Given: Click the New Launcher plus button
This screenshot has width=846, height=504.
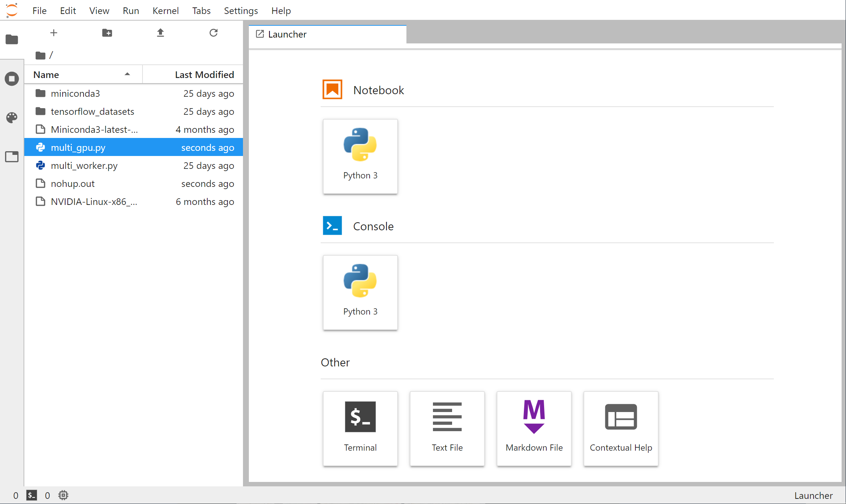Looking at the screenshot, I should pyautogui.click(x=54, y=33).
